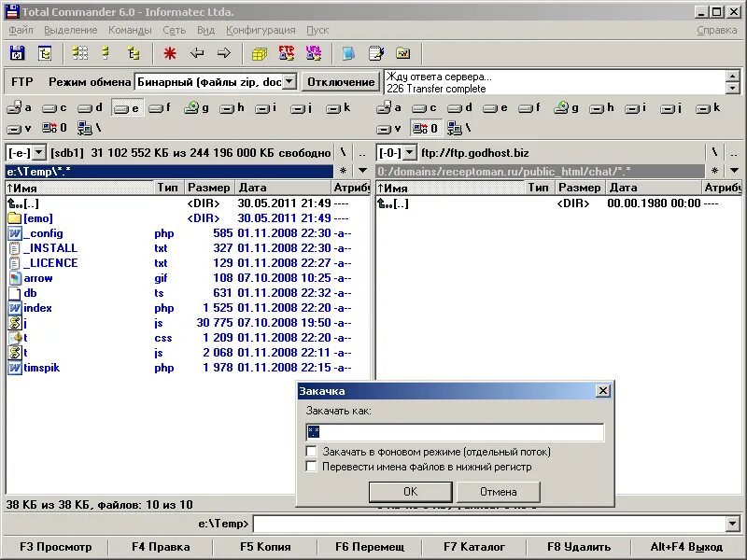The width and height of the screenshot is (747, 560).
Task: Confirm upload with OK button
Action: click(410, 492)
